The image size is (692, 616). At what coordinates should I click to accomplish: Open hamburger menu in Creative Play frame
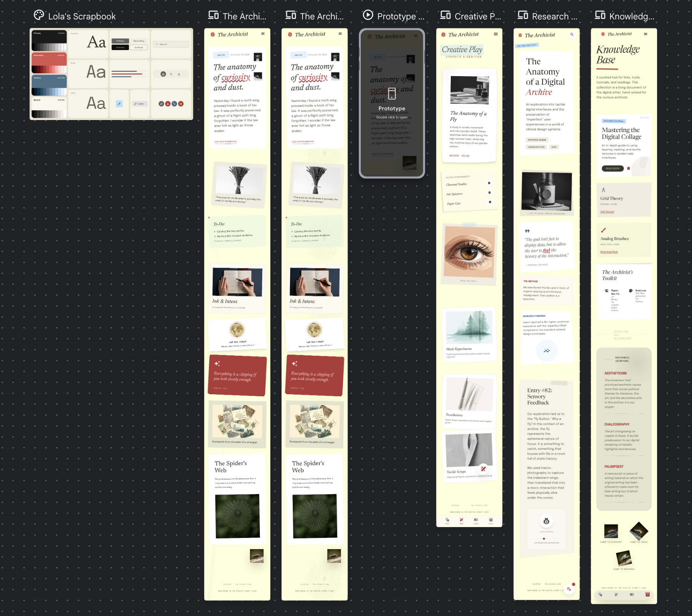pos(496,34)
